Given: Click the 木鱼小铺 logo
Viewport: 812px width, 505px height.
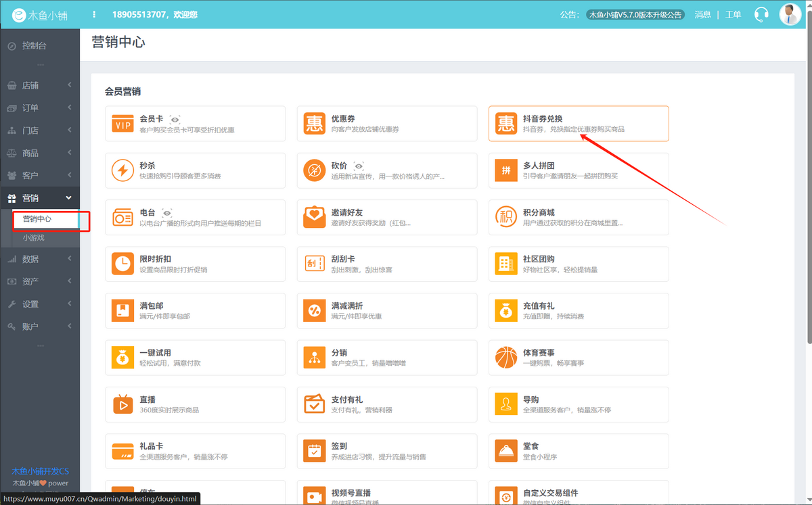Looking at the screenshot, I should (40, 14).
